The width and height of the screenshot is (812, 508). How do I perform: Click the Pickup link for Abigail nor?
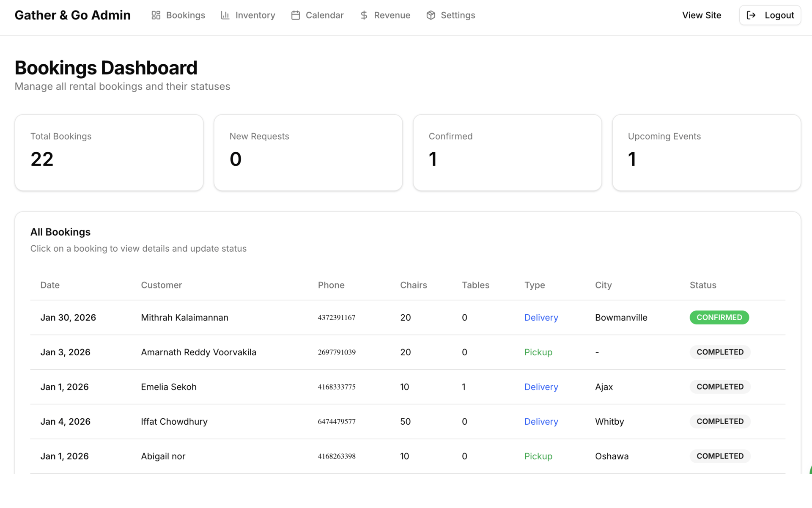click(x=538, y=456)
